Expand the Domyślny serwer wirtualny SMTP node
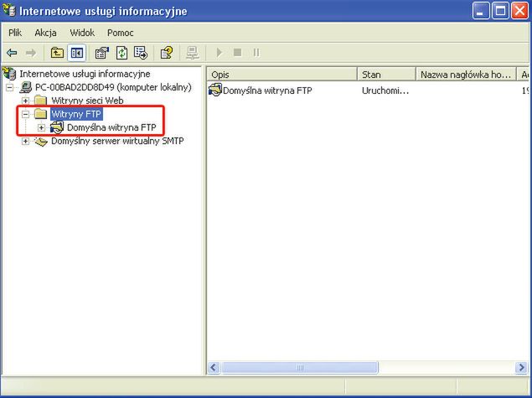Screen dimensions: 532x398 pos(25,141)
